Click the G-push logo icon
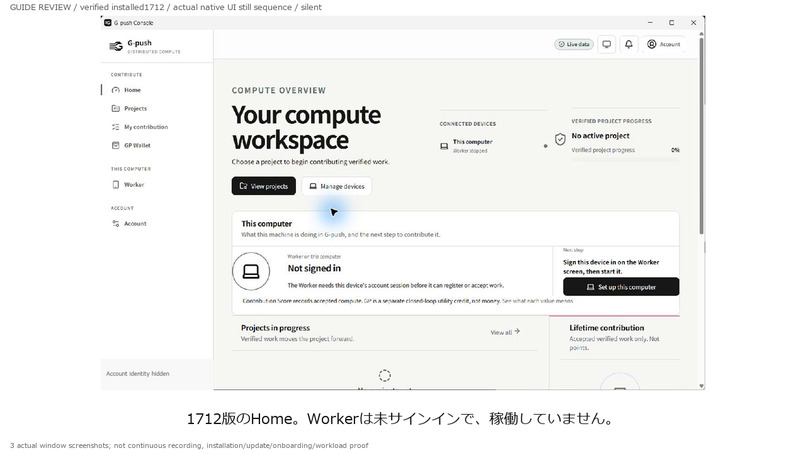The height and width of the screenshot is (453, 806). pos(116,46)
